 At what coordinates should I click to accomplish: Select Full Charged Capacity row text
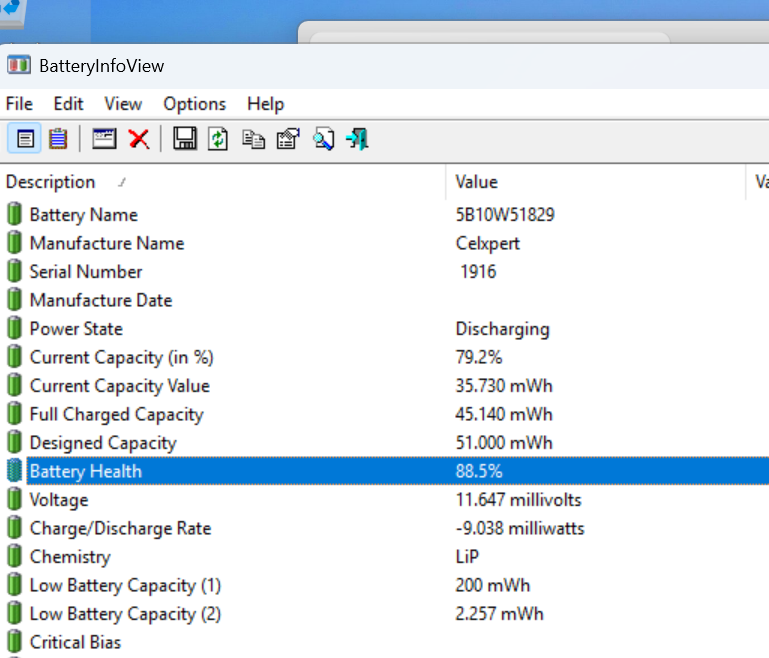pos(117,414)
